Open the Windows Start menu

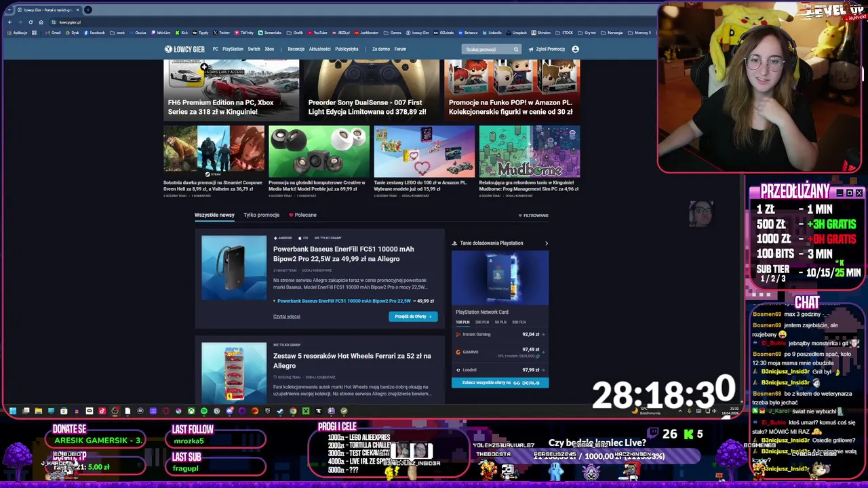[13, 411]
